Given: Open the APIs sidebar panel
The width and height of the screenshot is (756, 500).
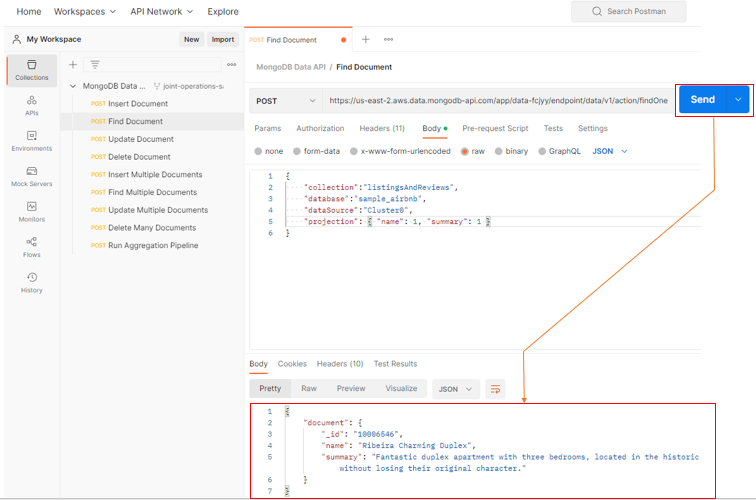Looking at the screenshot, I should pos(32,106).
